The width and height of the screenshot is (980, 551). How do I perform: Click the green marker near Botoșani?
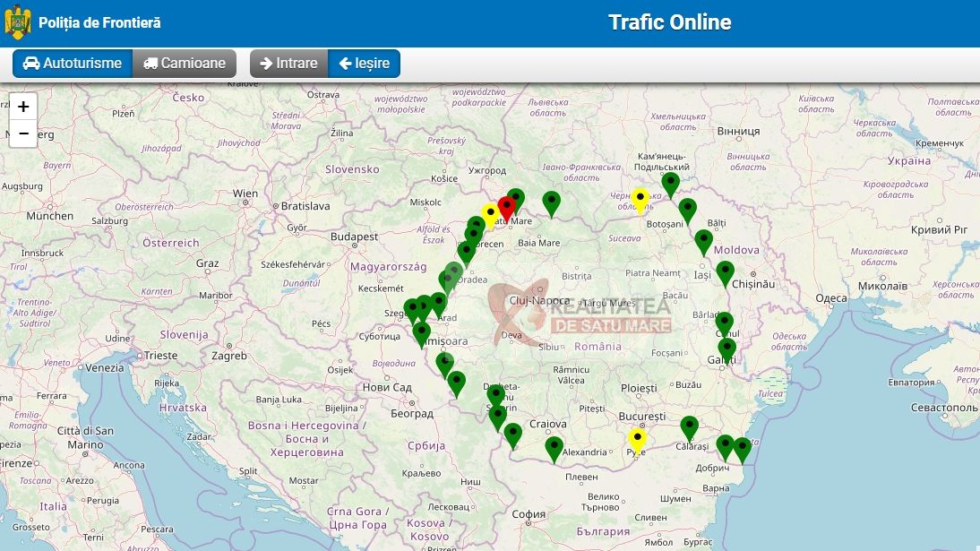[x=687, y=210]
